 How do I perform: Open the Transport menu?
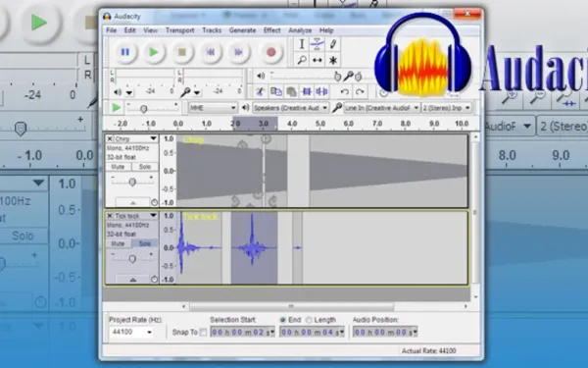point(180,30)
